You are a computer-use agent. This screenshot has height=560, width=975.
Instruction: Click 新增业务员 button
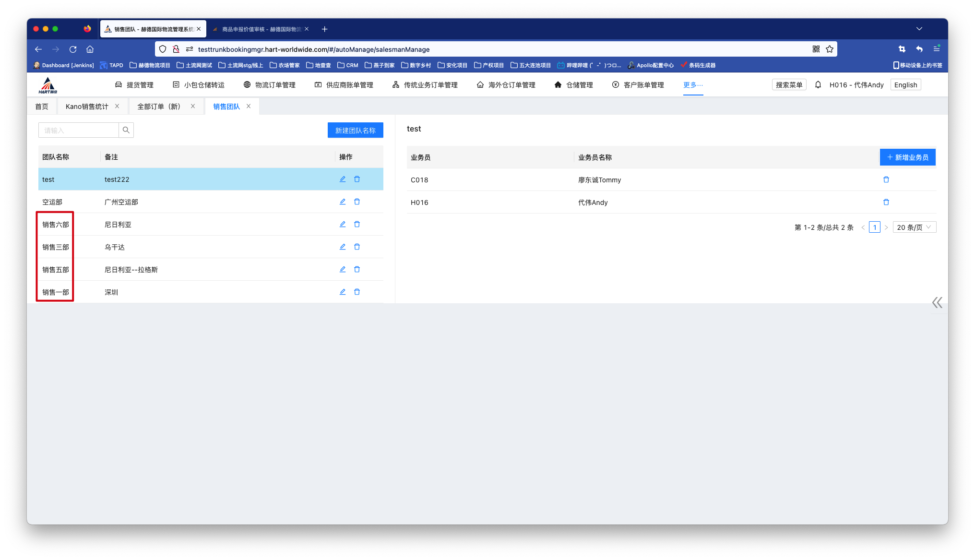coord(907,157)
